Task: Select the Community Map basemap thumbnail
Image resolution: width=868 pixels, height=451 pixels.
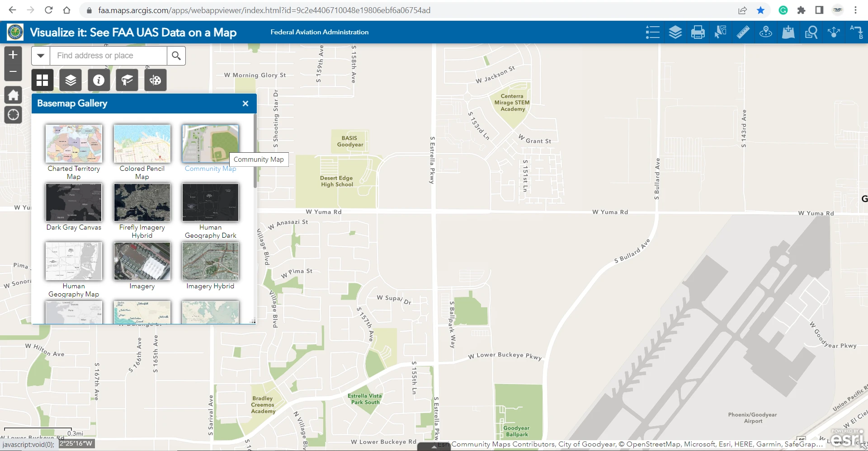Action: point(210,144)
